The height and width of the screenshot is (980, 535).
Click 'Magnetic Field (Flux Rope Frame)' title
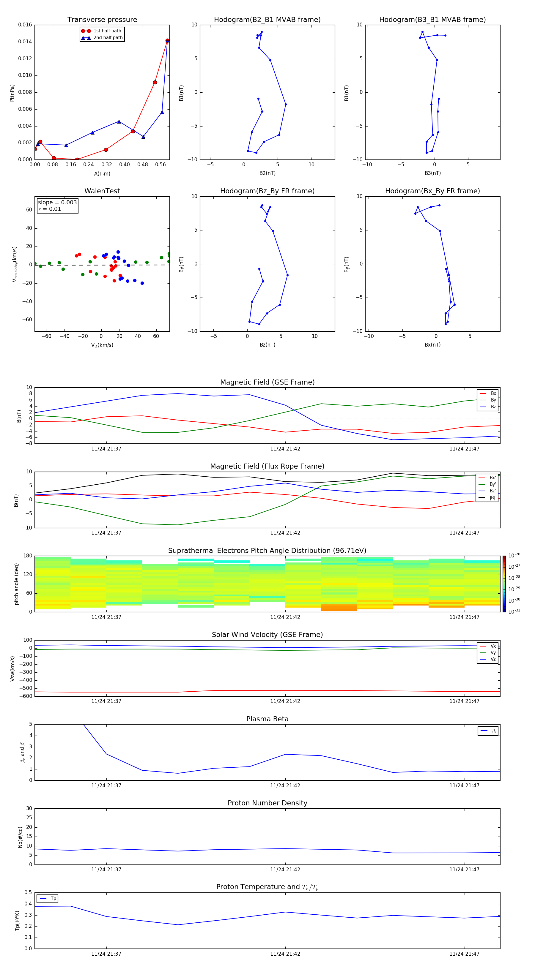(267, 467)
